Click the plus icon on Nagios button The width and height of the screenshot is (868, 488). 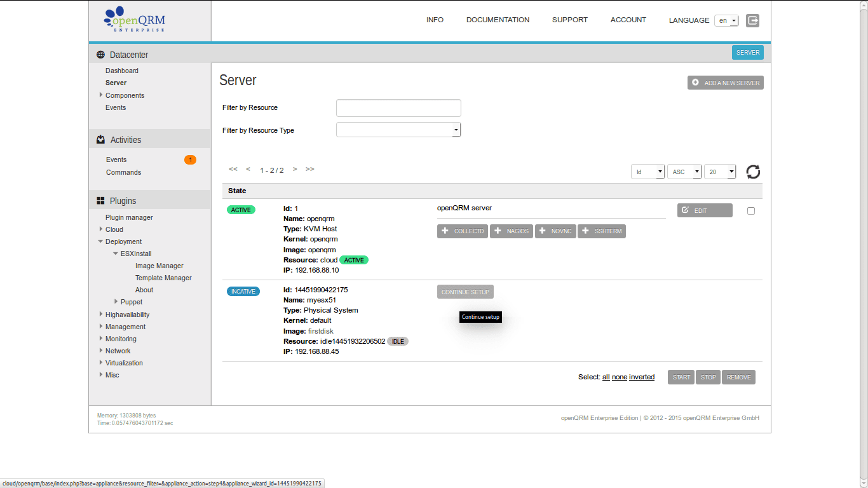498,231
